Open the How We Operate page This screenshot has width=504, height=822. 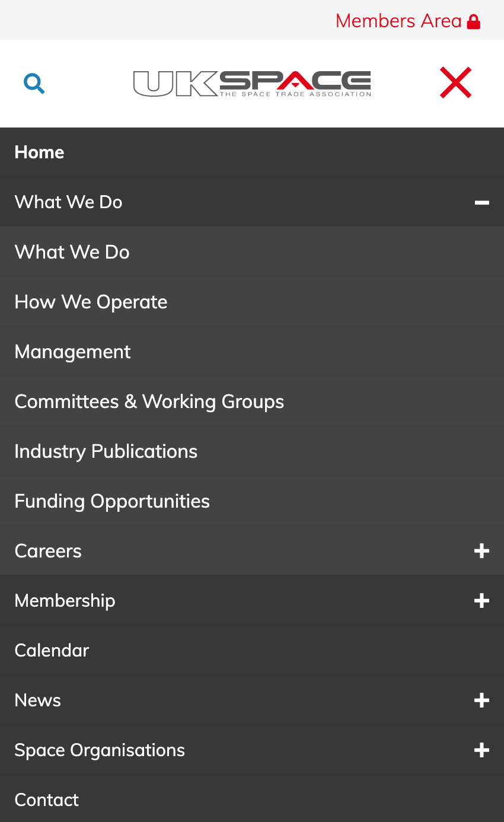[x=91, y=302]
